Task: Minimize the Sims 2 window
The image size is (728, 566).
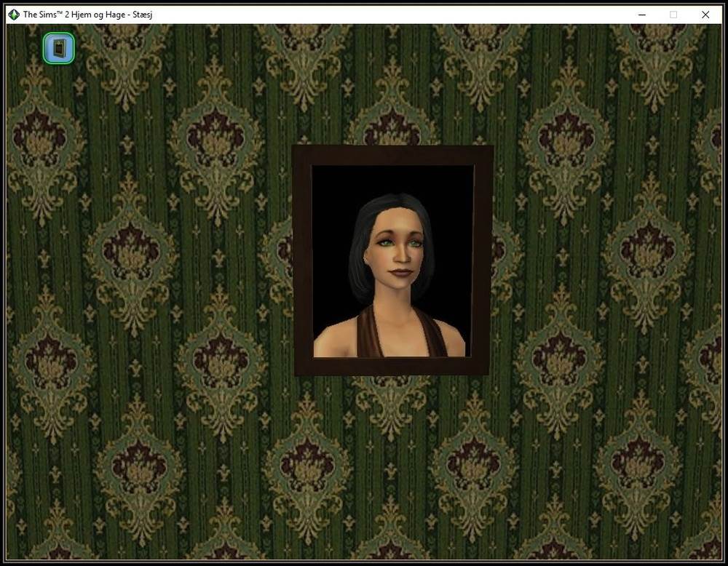Action: [642, 15]
